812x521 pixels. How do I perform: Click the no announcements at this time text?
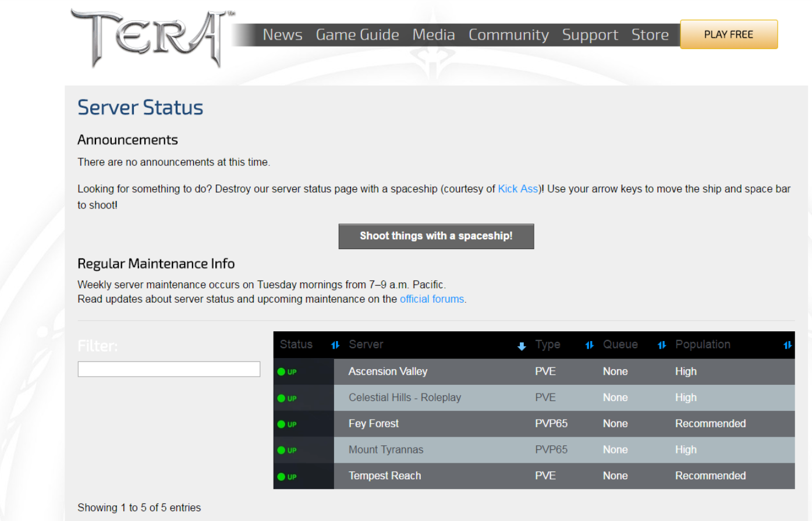[x=174, y=162]
